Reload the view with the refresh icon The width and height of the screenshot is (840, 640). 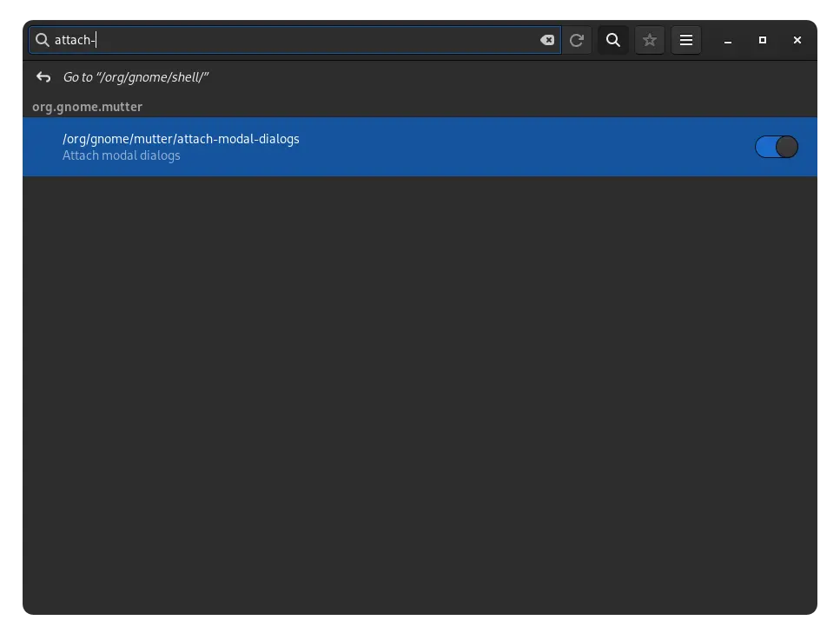click(577, 40)
